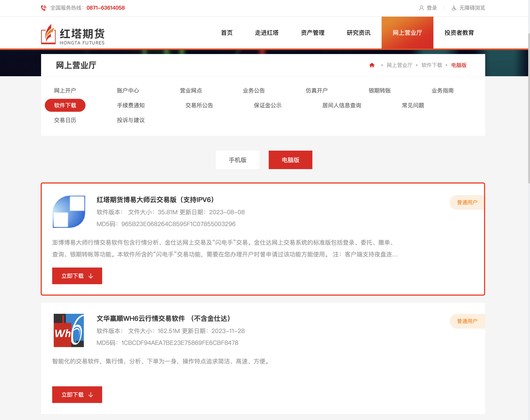Click the red home breadcrumb icon
530x420 pixels.
372,65
